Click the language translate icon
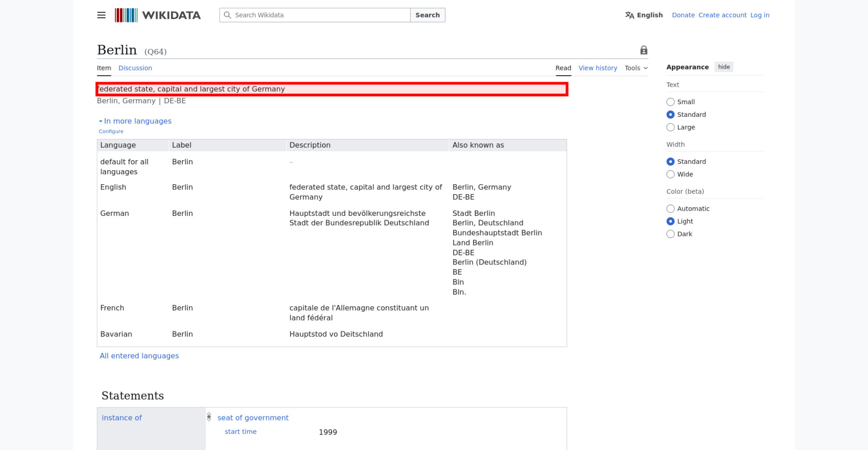 [x=629, y=15]
